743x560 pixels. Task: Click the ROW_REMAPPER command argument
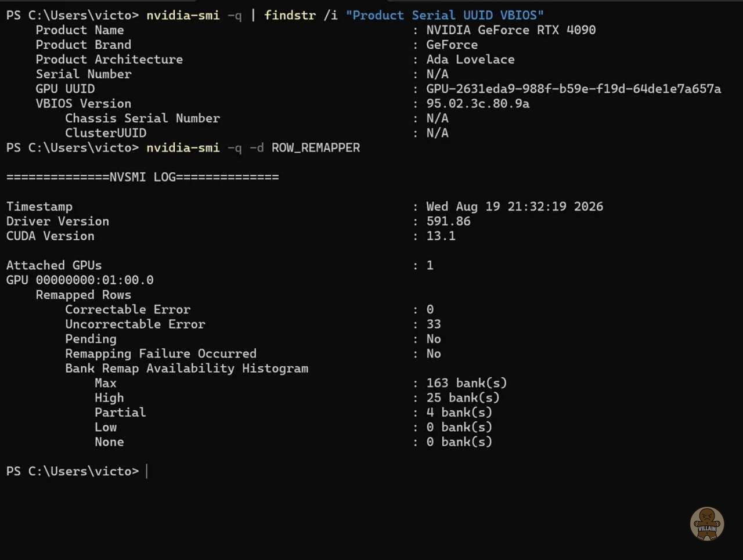point(316,147)
